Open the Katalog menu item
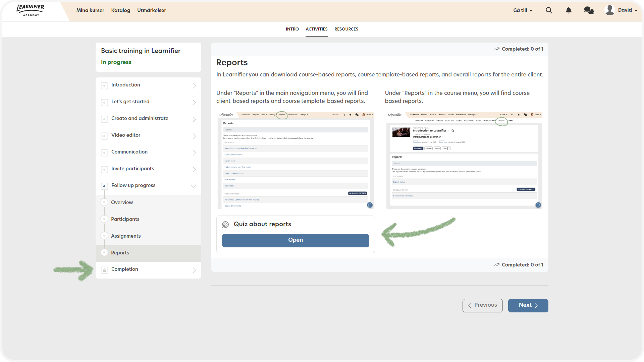This screenshot has height=362, width=644. [121, 10]
